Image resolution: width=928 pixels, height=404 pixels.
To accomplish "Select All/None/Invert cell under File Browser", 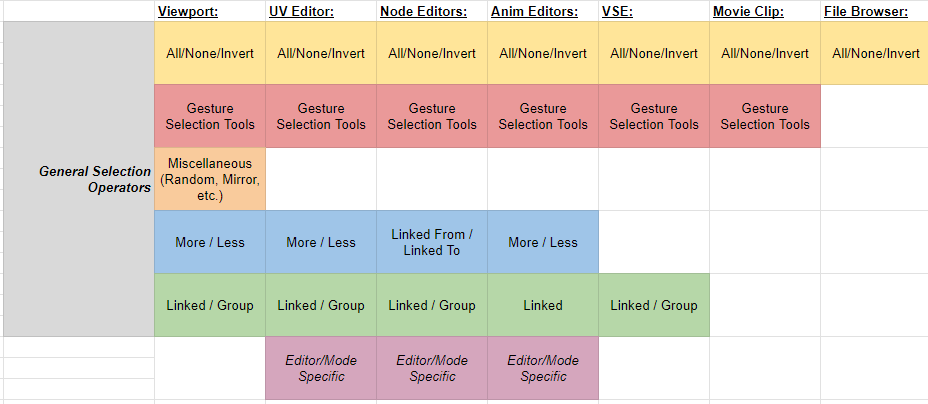I will coord(874,53).
